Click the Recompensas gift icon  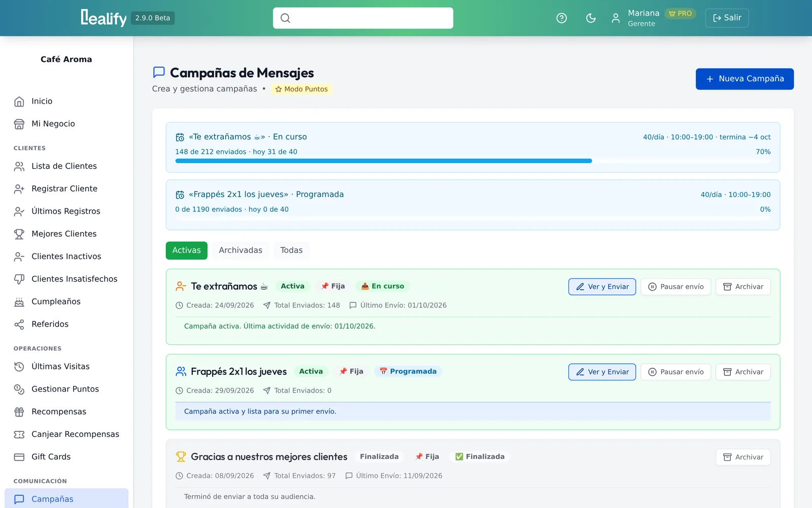click(x=19, y=411)
